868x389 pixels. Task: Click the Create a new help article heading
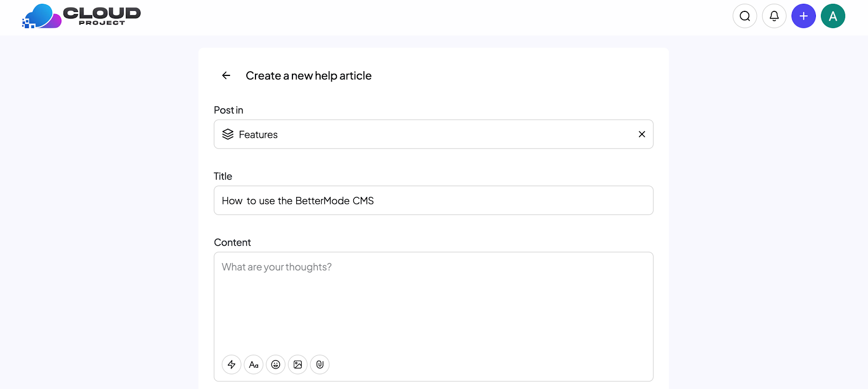[309, 75]
